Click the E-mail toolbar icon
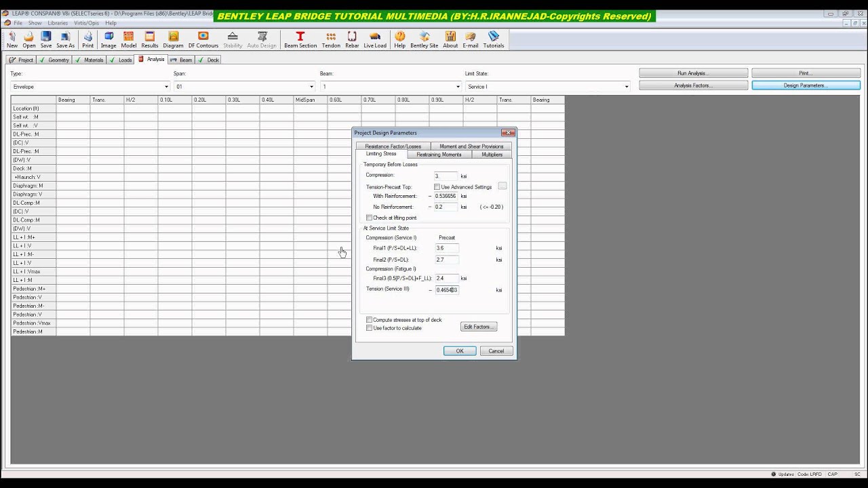The image size is (868, 488). (471, 40)
